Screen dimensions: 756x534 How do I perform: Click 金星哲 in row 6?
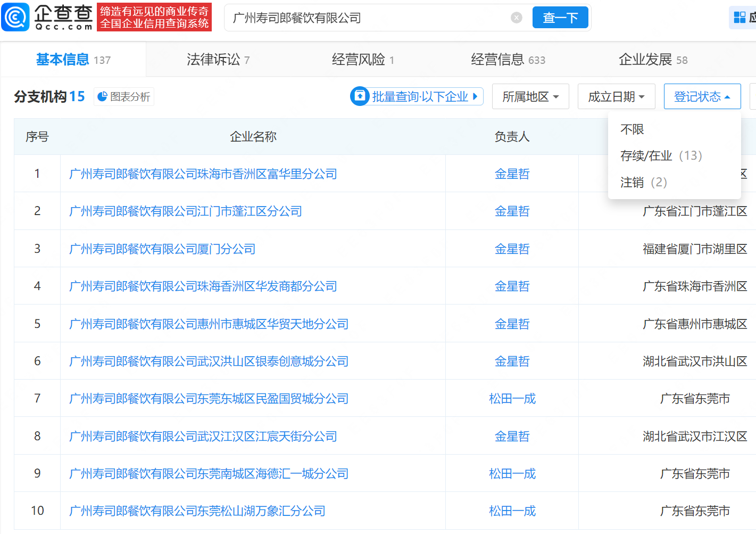click(x=512, y=362)
